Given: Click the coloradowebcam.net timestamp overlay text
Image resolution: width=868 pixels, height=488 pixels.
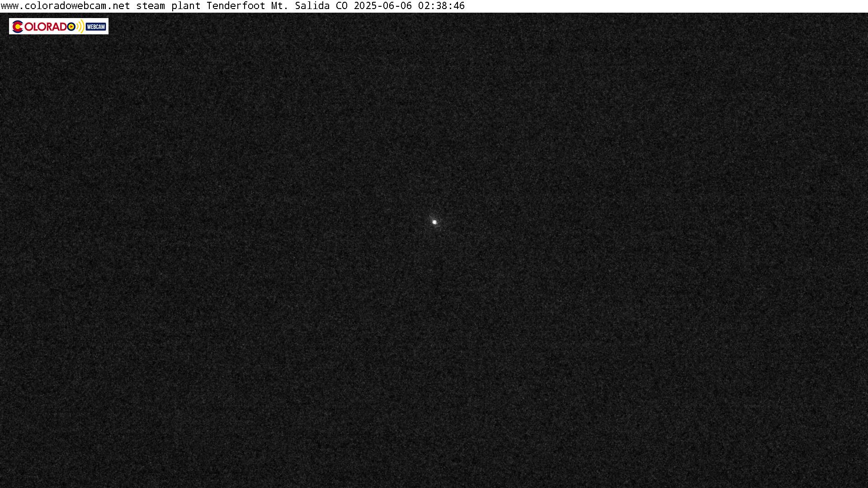Looking at the screenshot, I should point(233,6).
